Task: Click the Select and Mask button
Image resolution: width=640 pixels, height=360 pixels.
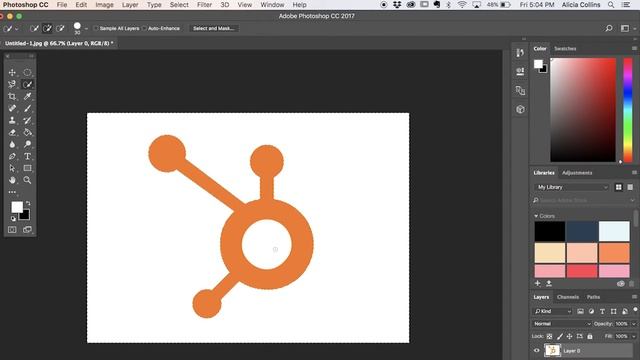Action: (213, 29)
